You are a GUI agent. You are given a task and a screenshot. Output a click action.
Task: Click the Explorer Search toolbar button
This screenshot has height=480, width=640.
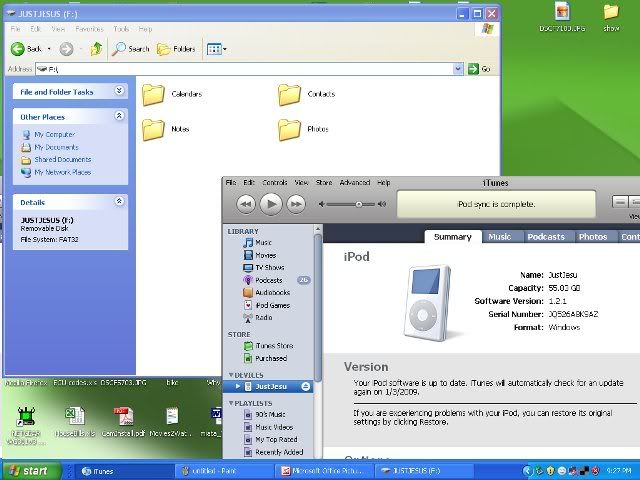click(x=131, y=48)
